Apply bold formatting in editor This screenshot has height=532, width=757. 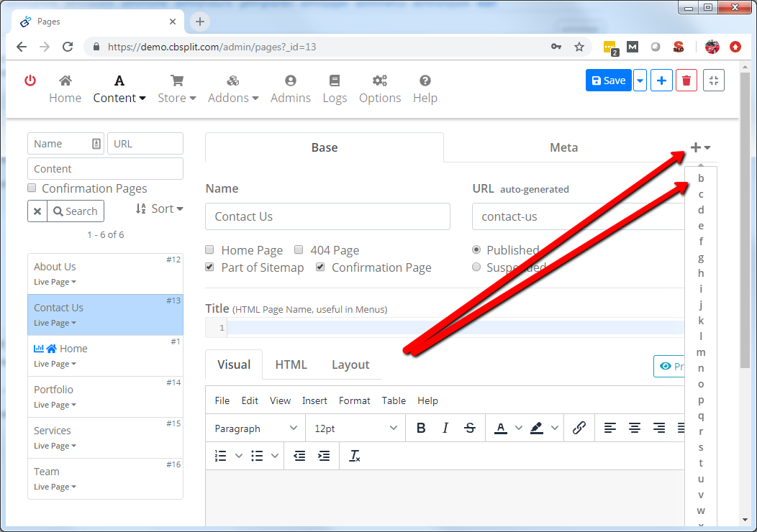click(421, 428)
